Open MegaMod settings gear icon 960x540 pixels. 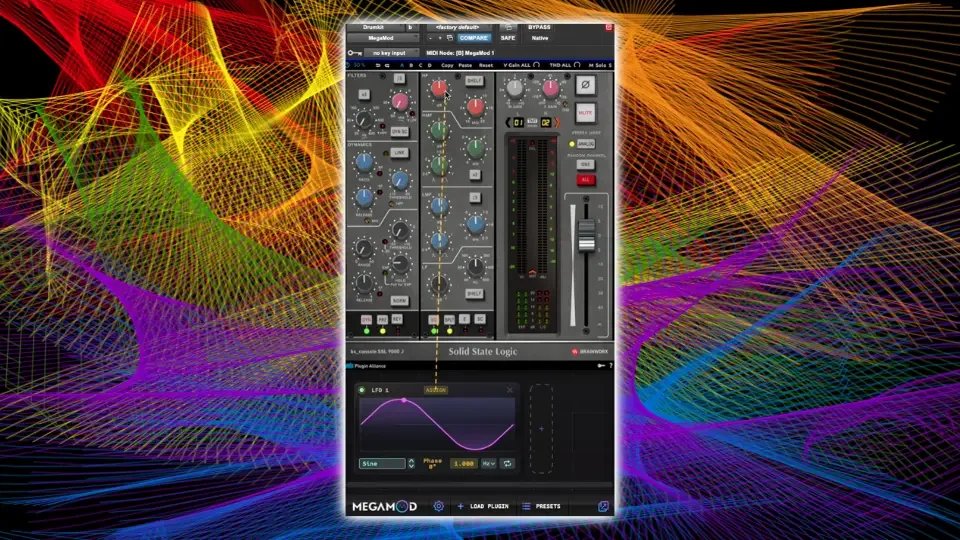(x=438, y=506)
